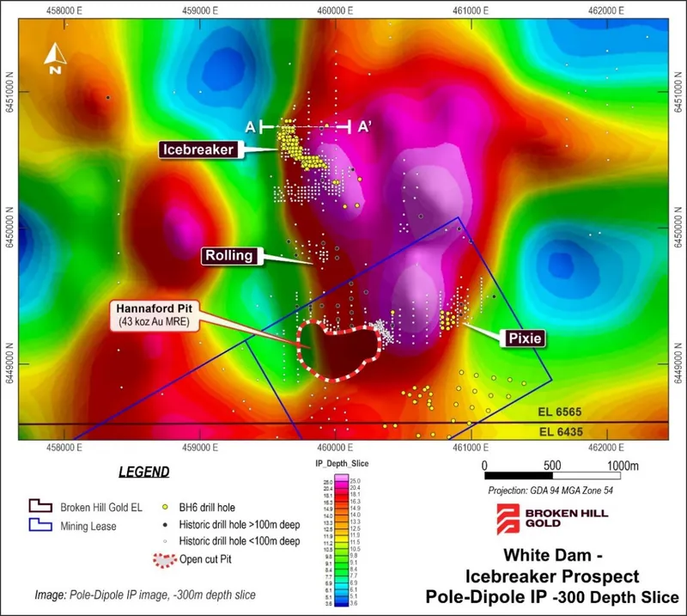Click the EL 6565 tenement label
Screen dimensions: 687x616
(x=560, y=412)
